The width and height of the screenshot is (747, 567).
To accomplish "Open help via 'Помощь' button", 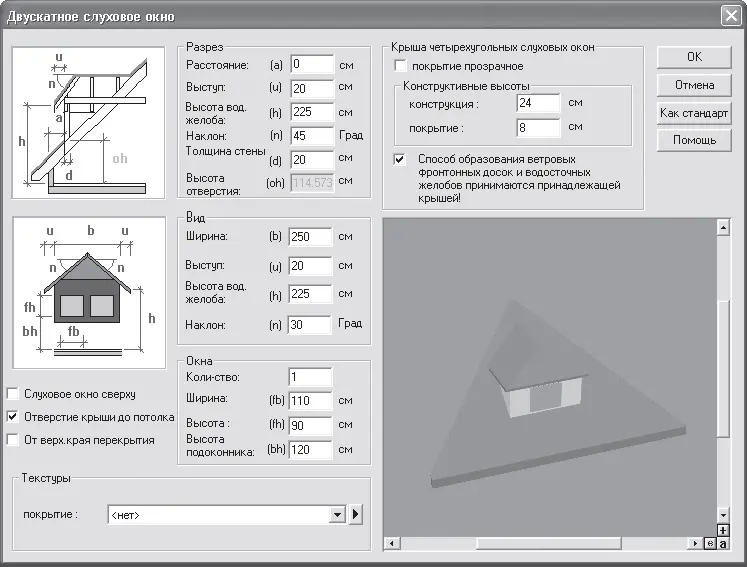I will tap(694, 140).
